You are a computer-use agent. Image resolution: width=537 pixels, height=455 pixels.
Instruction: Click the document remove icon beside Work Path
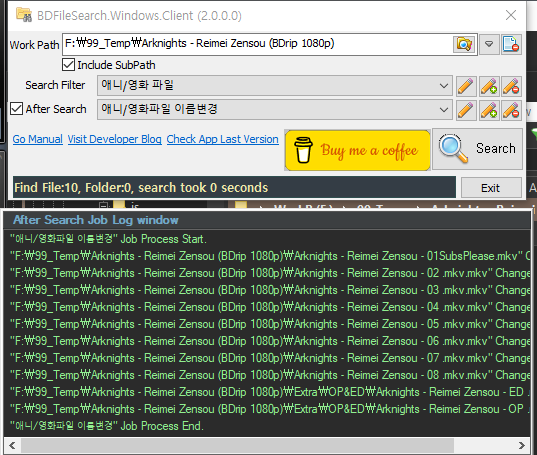(x=511, y=45)
